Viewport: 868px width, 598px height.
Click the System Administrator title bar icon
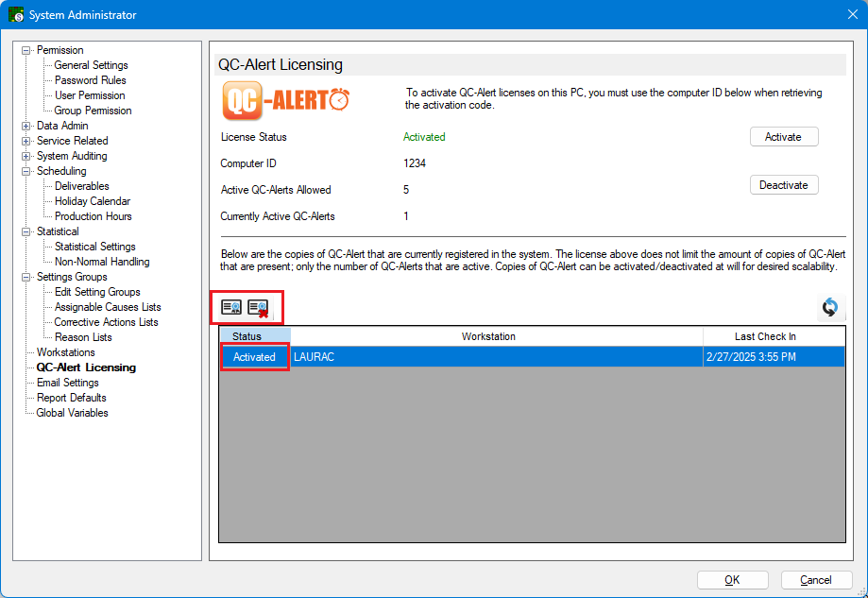pos(16,14)
